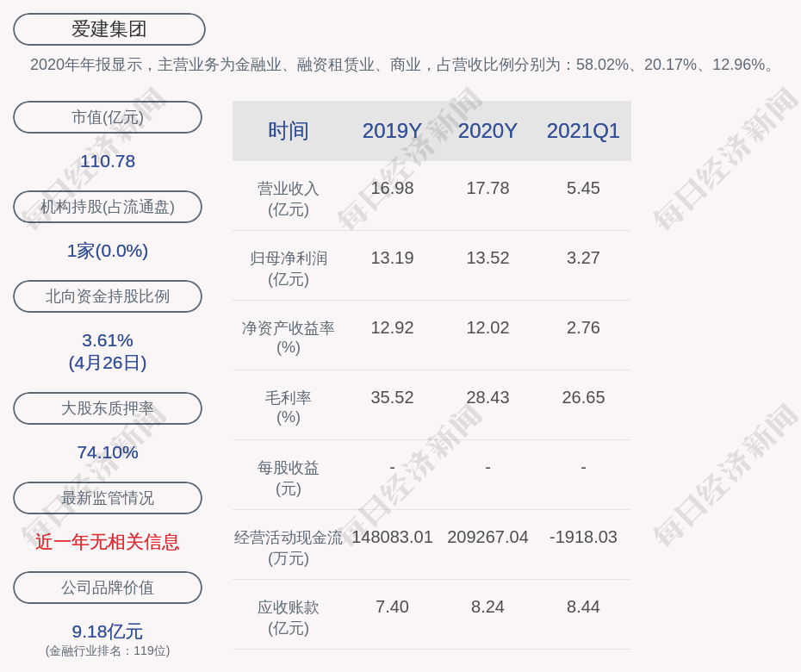Select the brand value 9.18亿元
The image size is (801, 672).
pyautogui.click(x=108, y=632)
